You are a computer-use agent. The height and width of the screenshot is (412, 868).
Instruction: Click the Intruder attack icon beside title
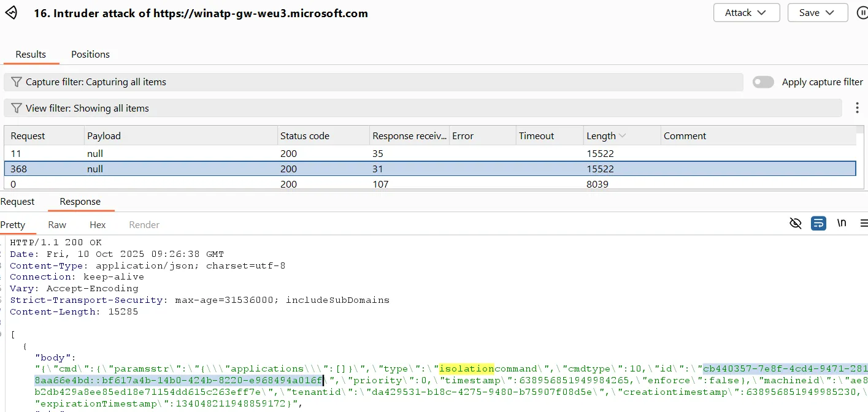click(11, 13)
